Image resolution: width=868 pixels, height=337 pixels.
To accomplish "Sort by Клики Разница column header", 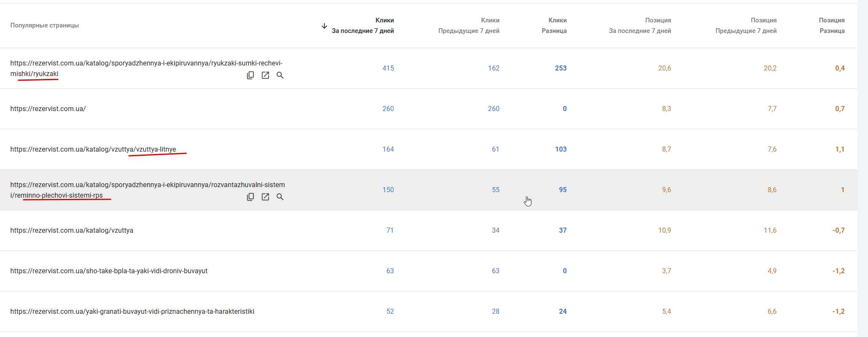I will pos(554,25).
